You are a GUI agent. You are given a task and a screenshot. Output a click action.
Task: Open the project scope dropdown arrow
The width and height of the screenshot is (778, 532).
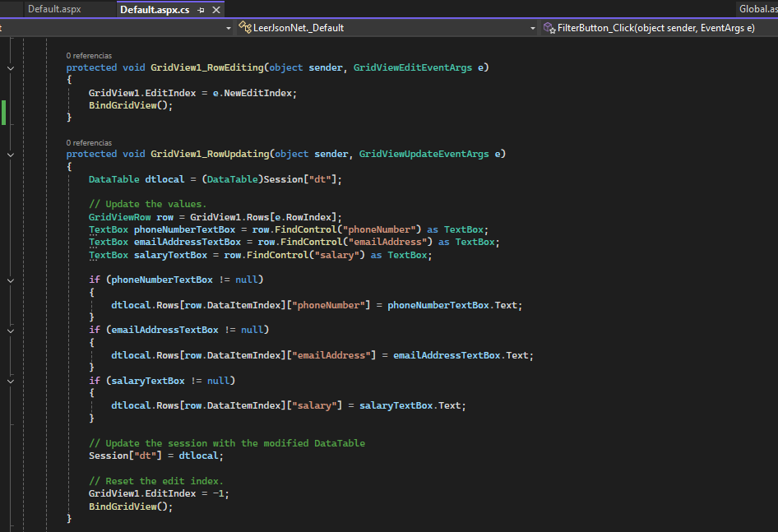pos(229,28)
